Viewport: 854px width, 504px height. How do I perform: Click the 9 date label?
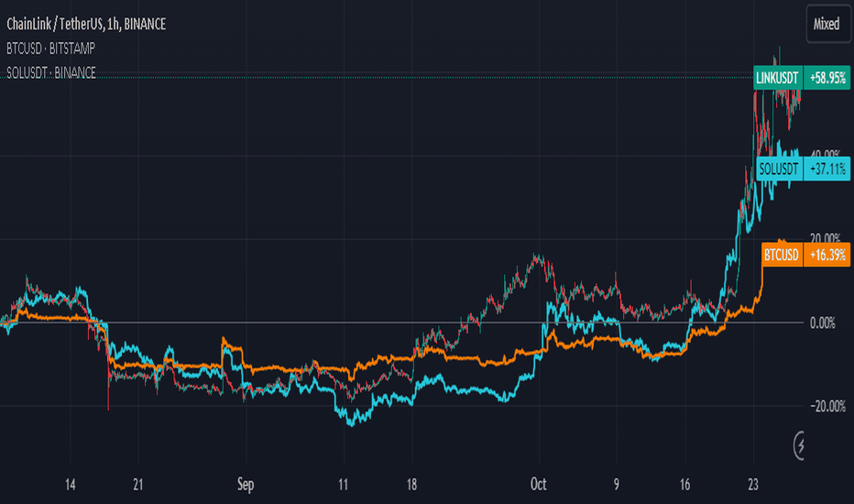[617, 485]
